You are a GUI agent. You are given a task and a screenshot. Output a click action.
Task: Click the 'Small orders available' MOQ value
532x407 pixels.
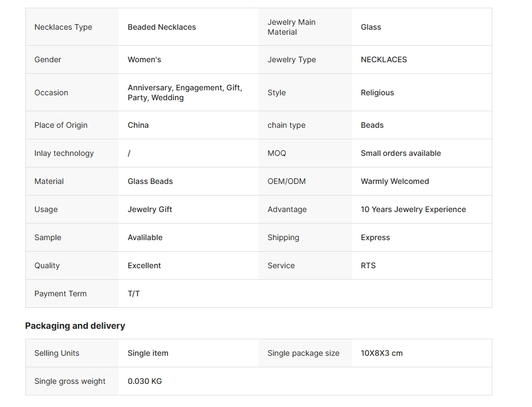pyautogui.click(x=401, y=153)
